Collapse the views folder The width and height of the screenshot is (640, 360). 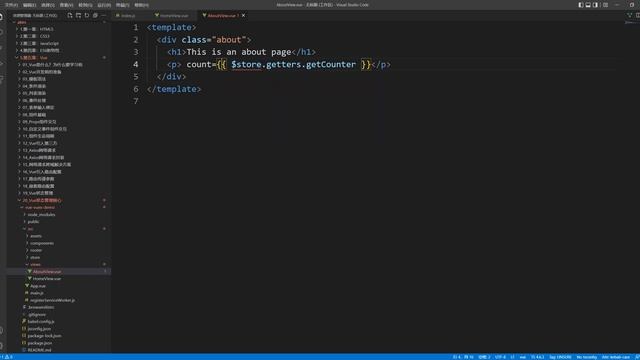(58, 264)
